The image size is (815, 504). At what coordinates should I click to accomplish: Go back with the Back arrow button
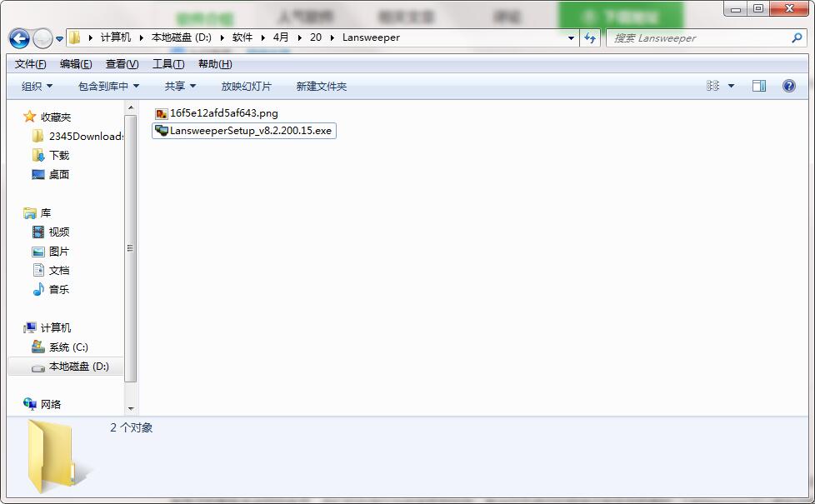19,38
